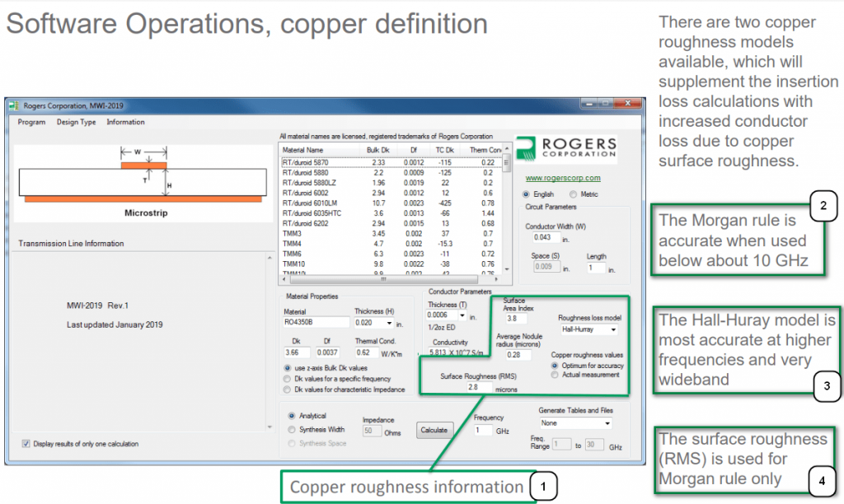Open the Program menu
Image resolution: width=844 pixels, height=504 pixels.
[31, 122]
